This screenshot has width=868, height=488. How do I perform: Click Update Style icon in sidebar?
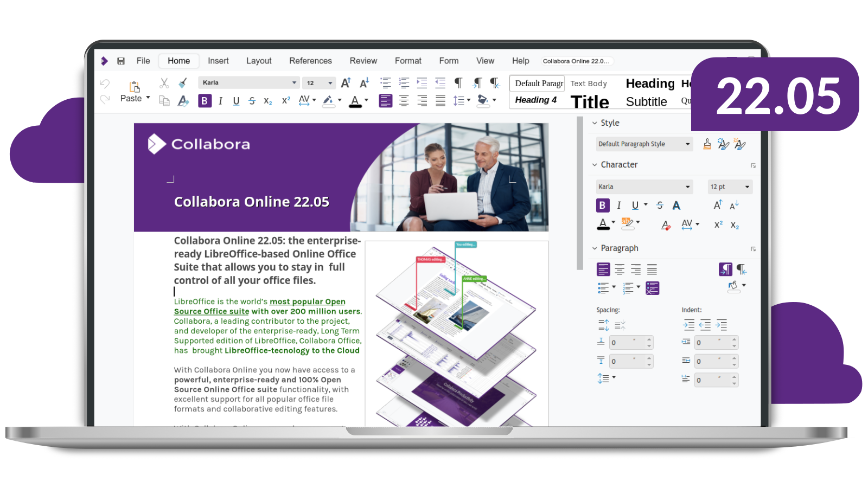coord(723,144)
